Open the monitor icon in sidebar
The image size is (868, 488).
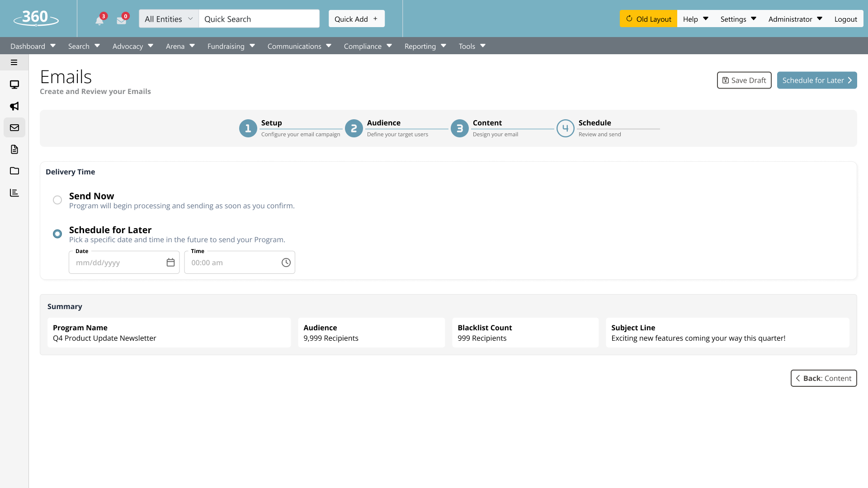pyautogui.click(x=14, y=84)
